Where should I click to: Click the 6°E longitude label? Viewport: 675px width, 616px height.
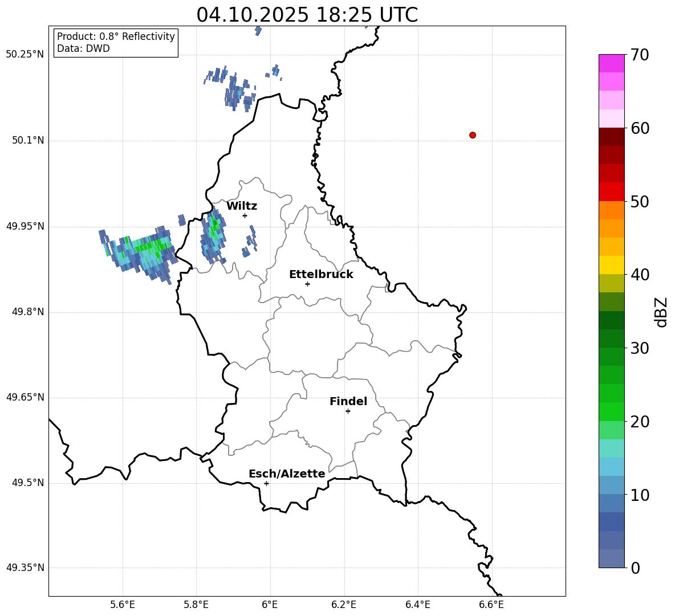(x=270, y=605)
